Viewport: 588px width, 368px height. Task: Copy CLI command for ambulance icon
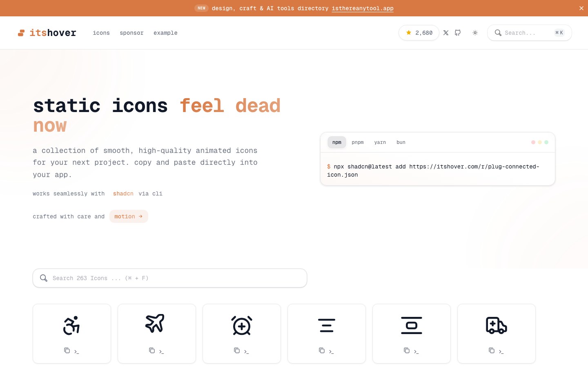pos(501,351)
